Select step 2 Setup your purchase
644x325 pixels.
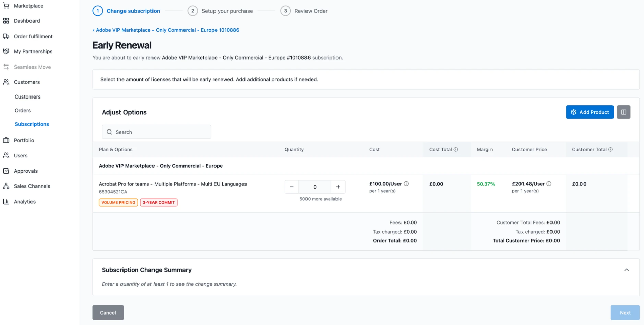click(x=220, y=11)
